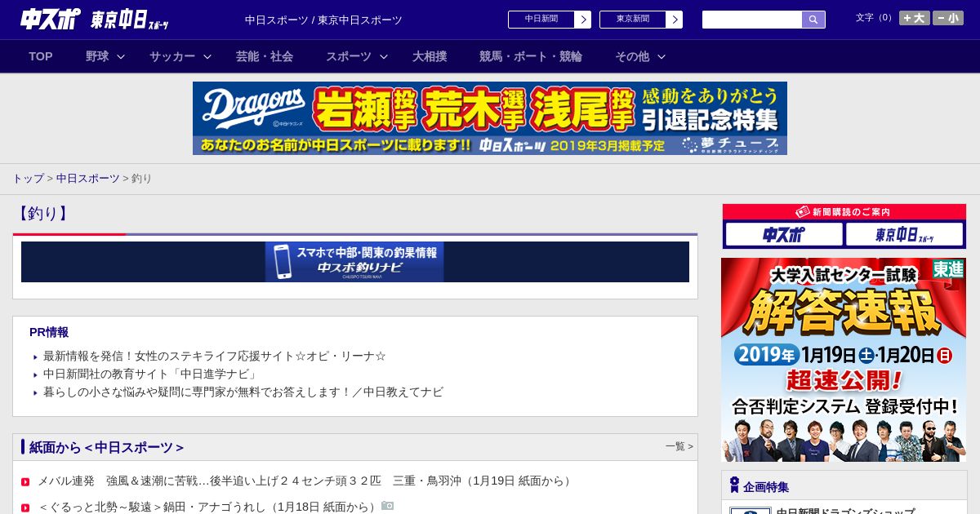980x514 pixels.
Task: Open the 野球 menu item
Action: tap(97, 56)
